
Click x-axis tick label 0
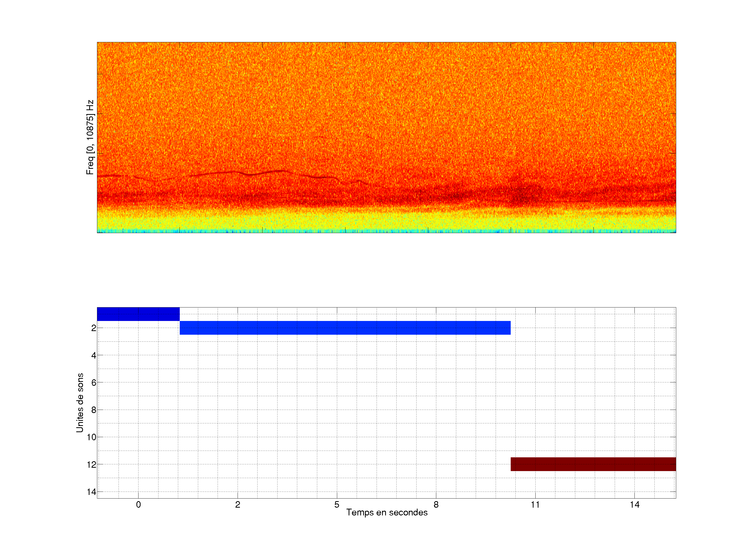pyautogui.click(x=139, y=505)
